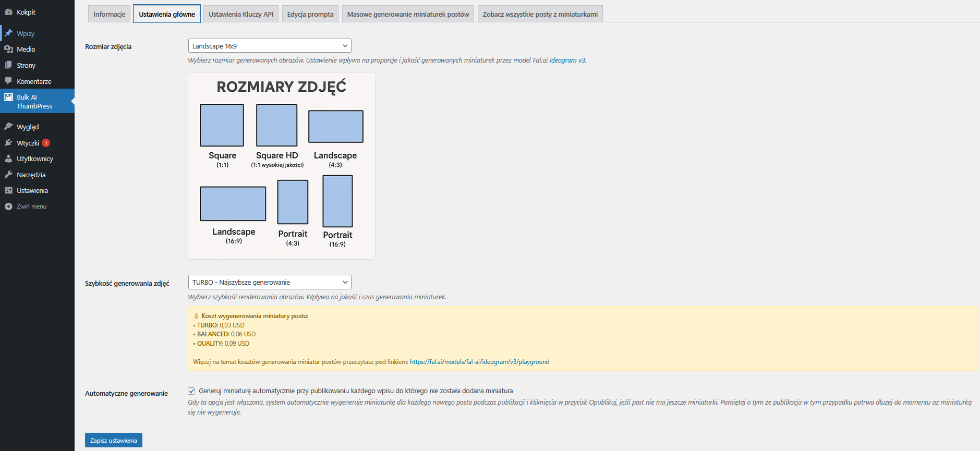Open the Rozmiar zdjęcia dropdown
Image resolution: width=980 pixels, height=451 pixels.
[x=269, y=46]
